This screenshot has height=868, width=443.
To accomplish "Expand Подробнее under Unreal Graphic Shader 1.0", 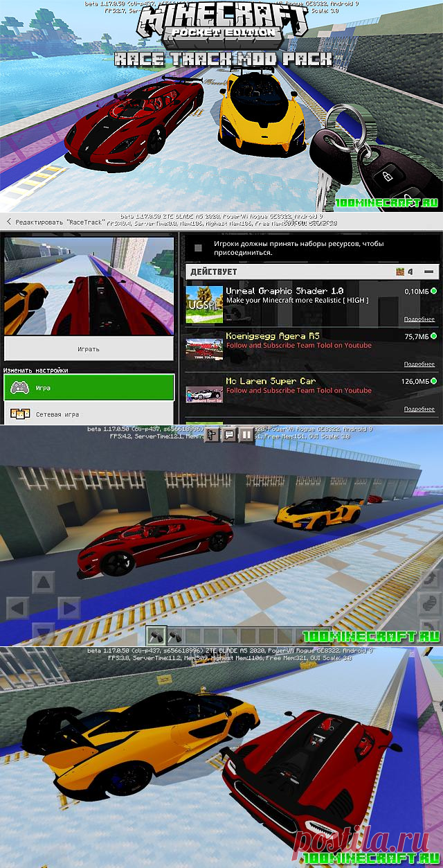I will click(x=419, y=319).
